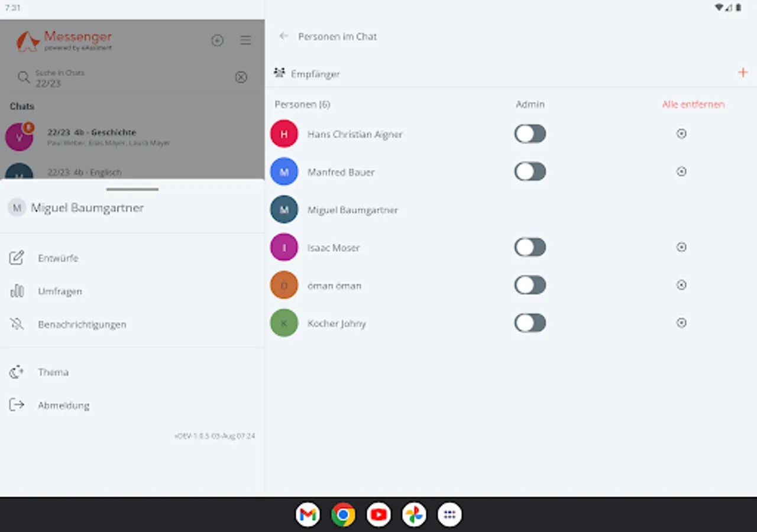Image resolution: width=757 pixels, height=532 pixels.
Task: Click the Suche in Chats field
Action: 132,77
